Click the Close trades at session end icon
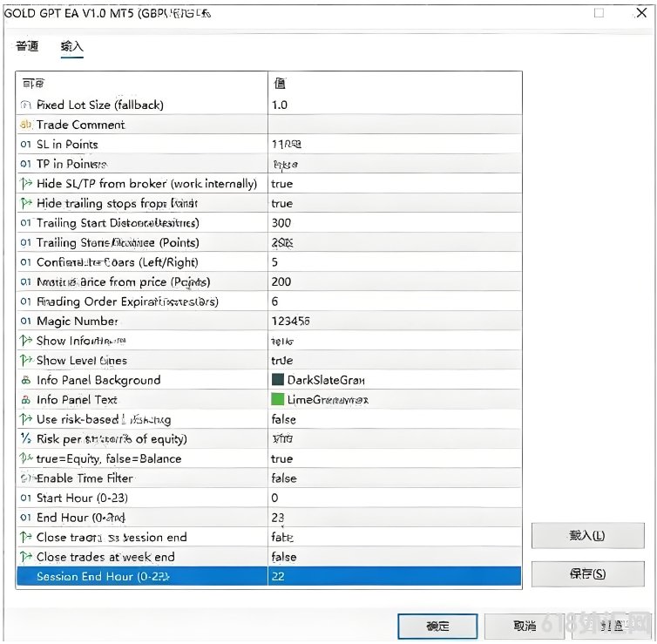 [25, 537]
